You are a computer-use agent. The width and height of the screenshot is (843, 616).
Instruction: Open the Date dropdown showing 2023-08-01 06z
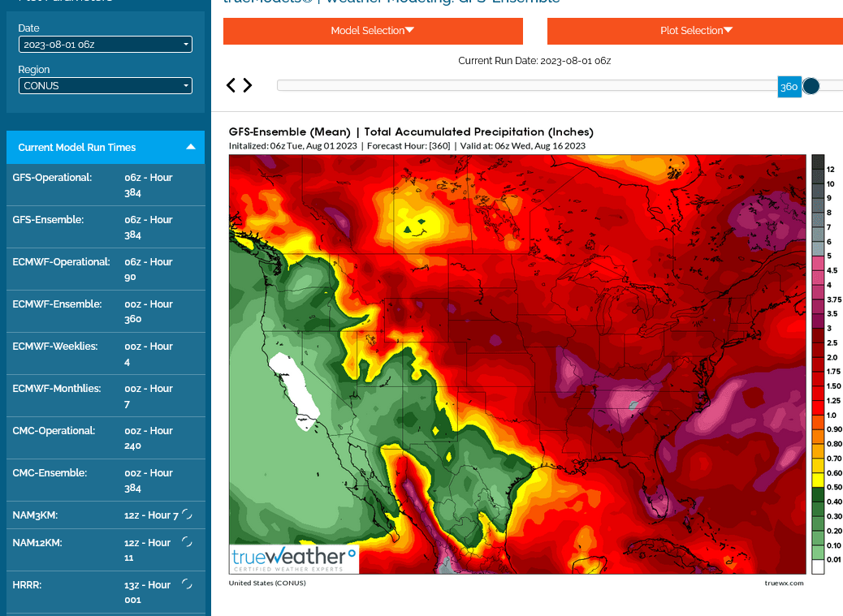click(x=106, y=45)
